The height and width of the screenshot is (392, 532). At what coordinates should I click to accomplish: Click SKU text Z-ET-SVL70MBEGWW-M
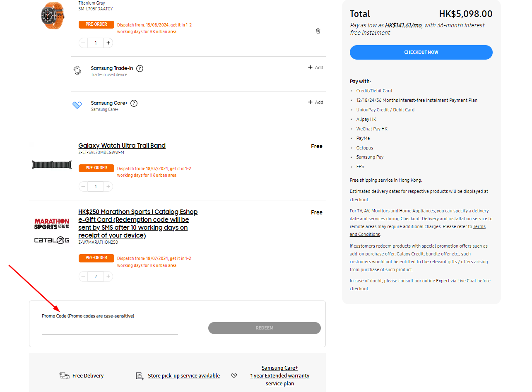(x=101, y=153)
